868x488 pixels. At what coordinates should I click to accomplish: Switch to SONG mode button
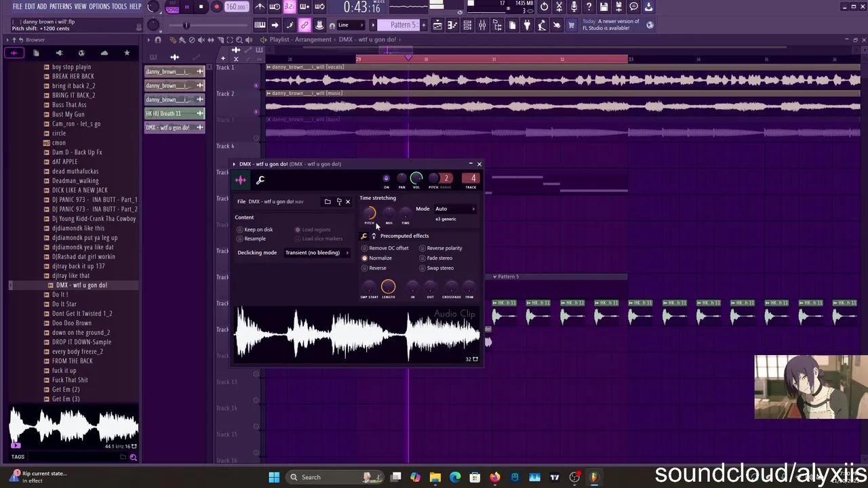point(172,9)
